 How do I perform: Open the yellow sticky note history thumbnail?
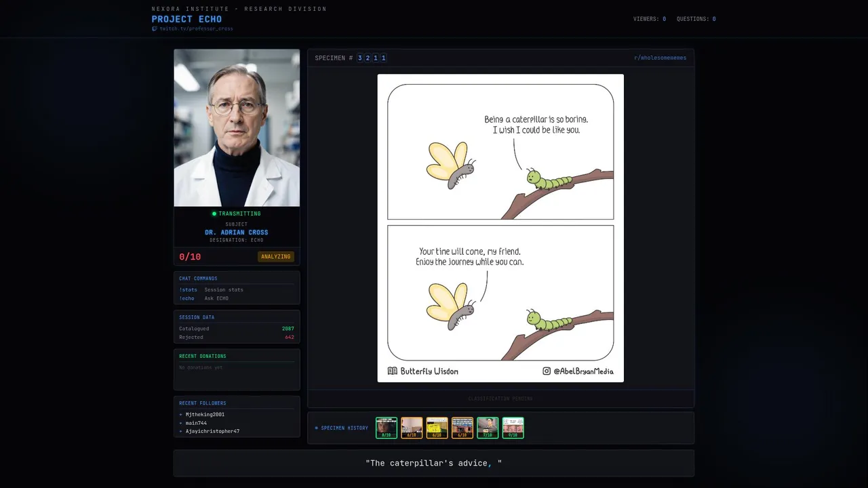[437, 428]
